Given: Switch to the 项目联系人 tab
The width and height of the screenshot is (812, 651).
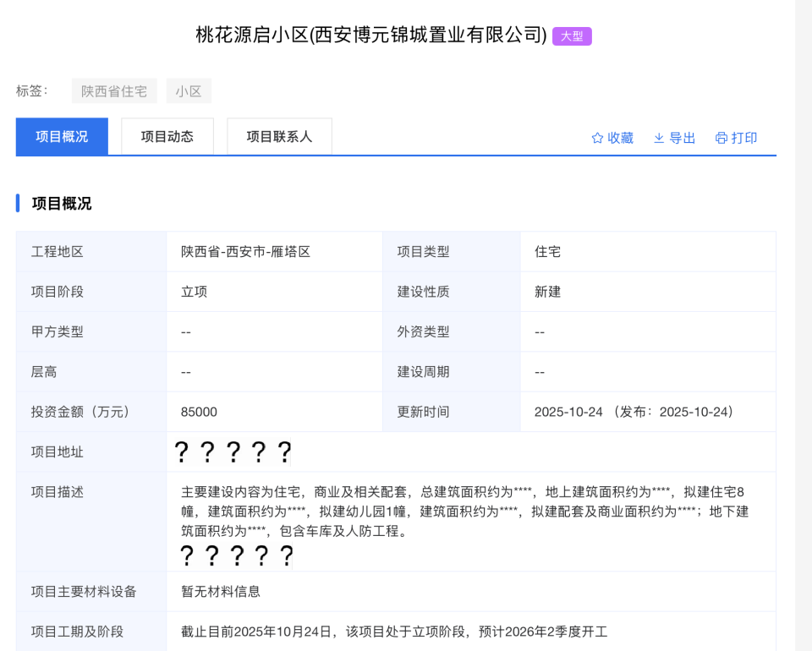Looking at the screenshot, I should (279, 136).
